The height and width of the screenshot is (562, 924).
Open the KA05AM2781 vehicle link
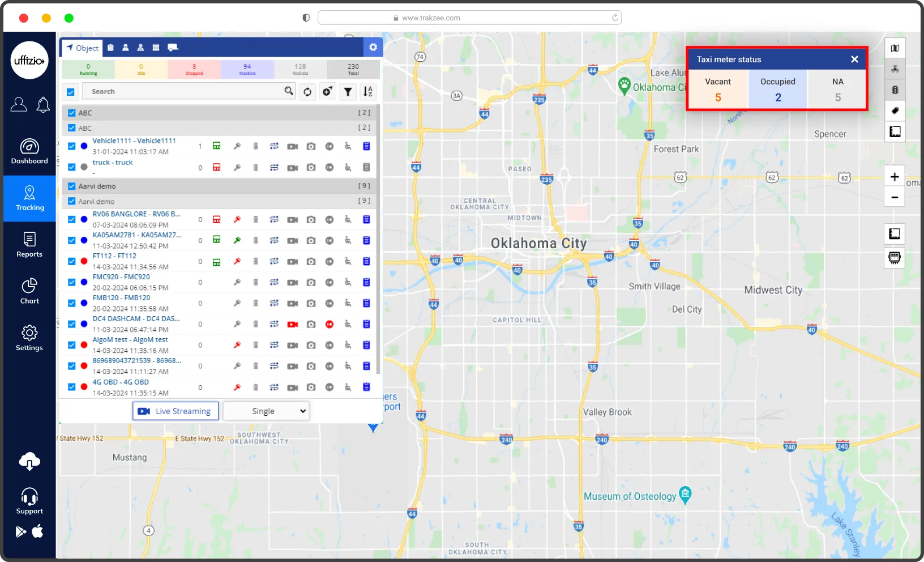pos(136,235)
